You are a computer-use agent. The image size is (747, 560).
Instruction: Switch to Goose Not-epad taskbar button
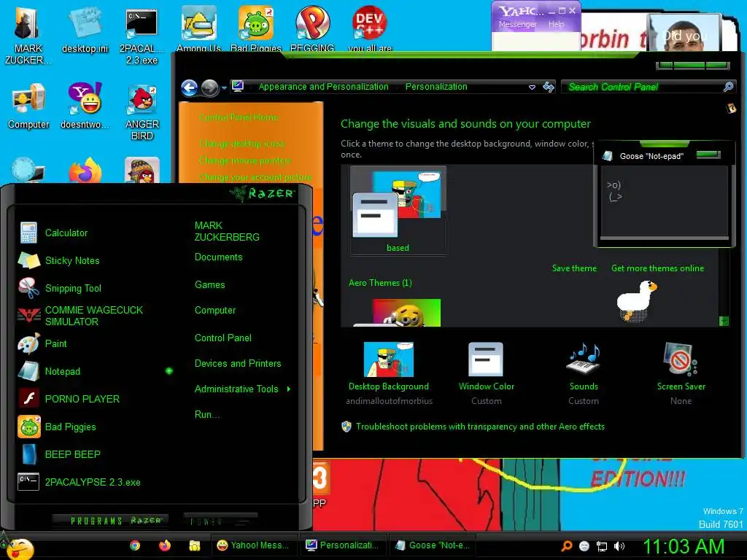point(433,545)
